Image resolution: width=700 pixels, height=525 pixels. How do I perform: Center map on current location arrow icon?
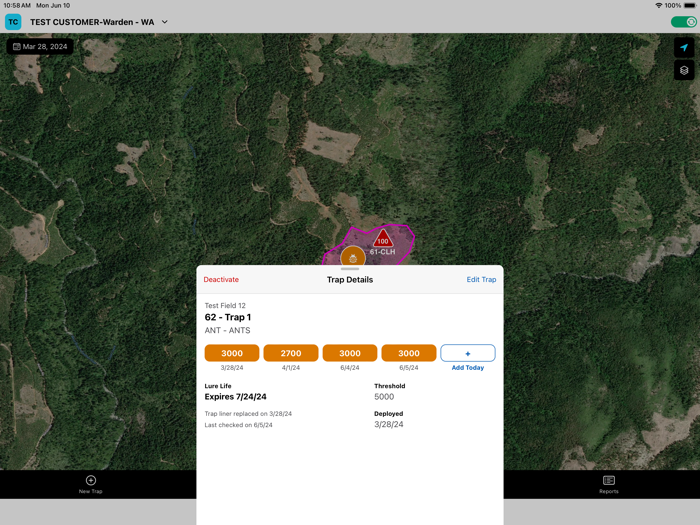pyautogui.click(x=684, y=47)
